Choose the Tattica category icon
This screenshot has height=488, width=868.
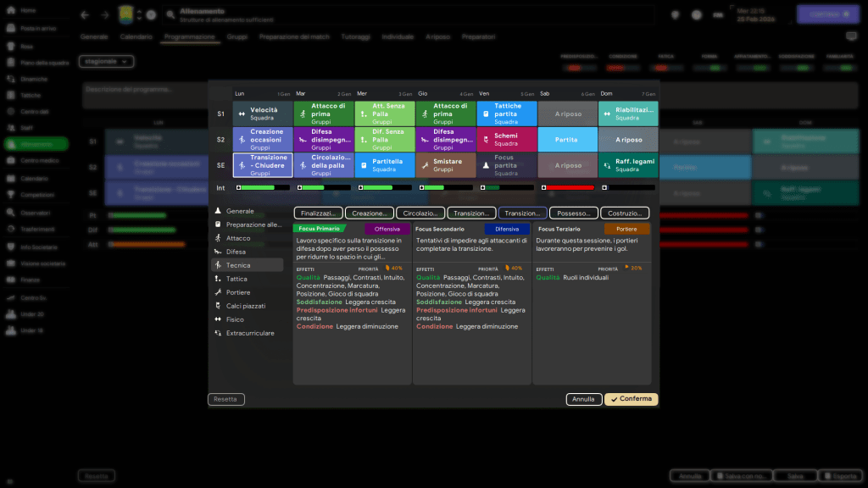(218, 279)
